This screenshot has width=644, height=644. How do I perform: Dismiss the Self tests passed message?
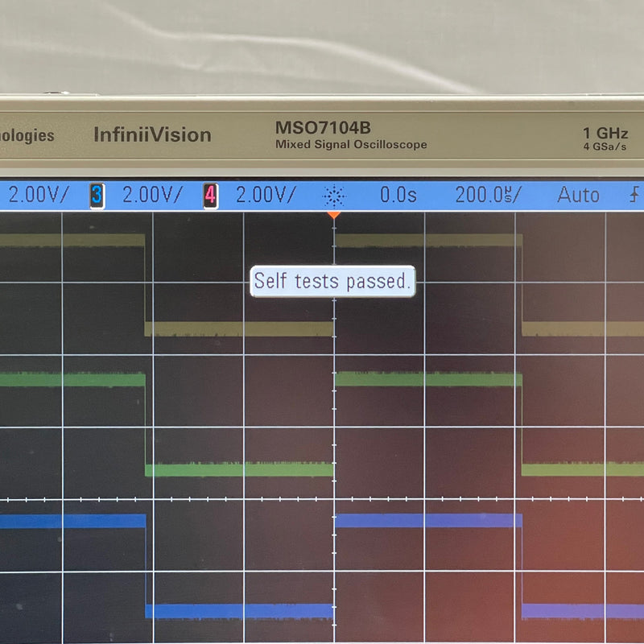pyautogui.click(x=332, y=282)
